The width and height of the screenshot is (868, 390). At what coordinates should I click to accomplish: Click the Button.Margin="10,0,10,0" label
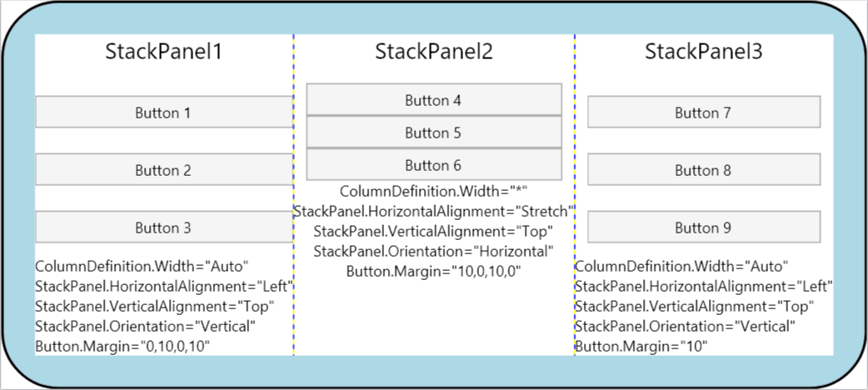pyautogui.click(x=433, y=271)
